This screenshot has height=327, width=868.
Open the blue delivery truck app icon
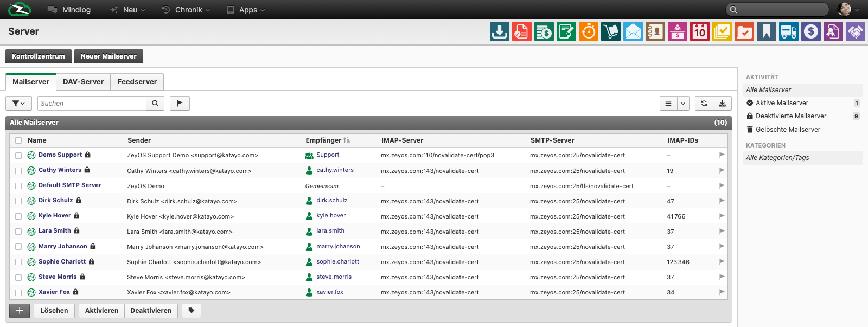(x=788, y=31)
